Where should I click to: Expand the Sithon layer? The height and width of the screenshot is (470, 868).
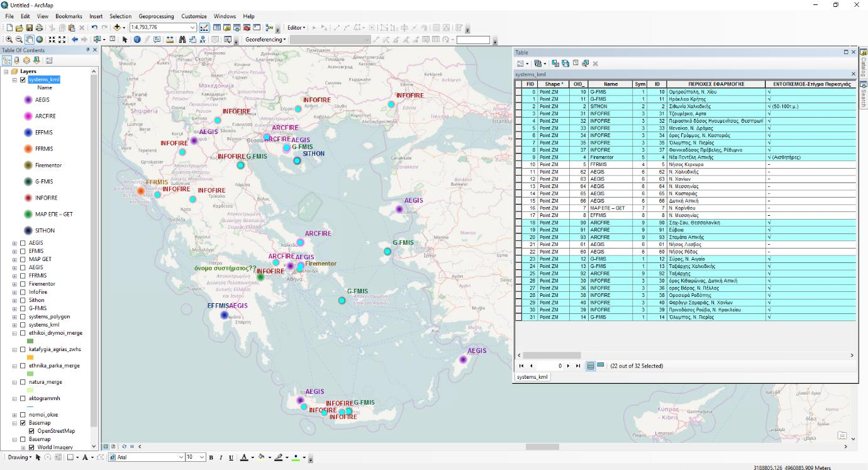(x=14, y=300)
